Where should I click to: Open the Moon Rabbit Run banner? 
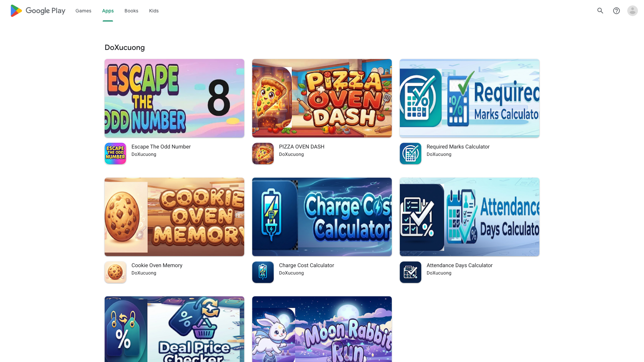pos(322,329)
